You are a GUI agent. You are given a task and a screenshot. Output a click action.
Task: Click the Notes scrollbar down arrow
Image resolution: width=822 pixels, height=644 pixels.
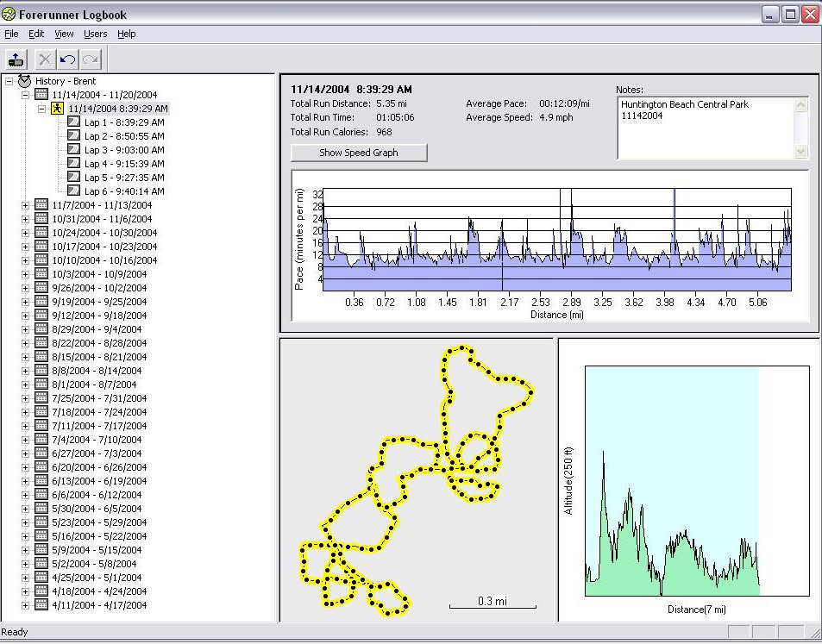tap(801, 152)
